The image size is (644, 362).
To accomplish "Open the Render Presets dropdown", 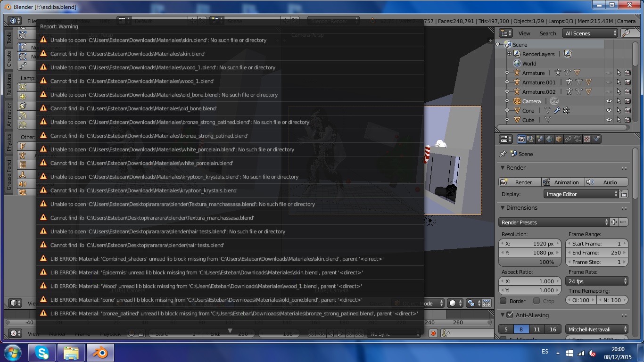I will pyautogui.click(x=554, y=222).
